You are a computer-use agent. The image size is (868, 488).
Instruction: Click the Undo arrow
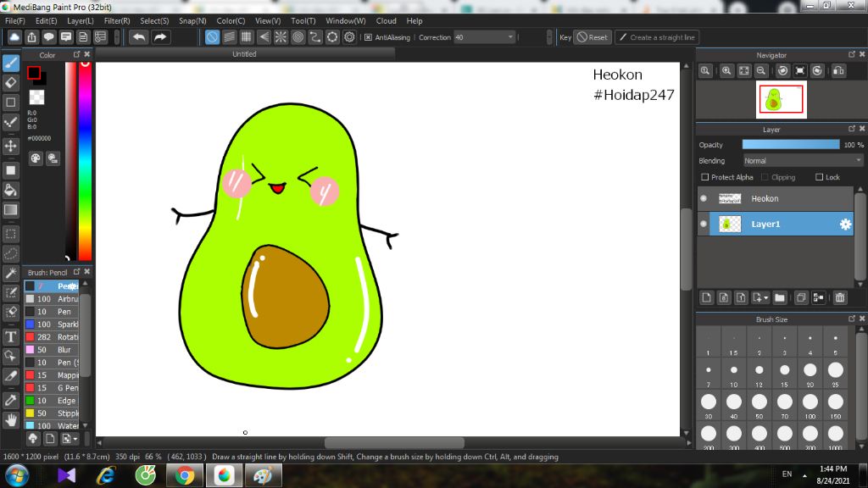[x=139, y=37]
